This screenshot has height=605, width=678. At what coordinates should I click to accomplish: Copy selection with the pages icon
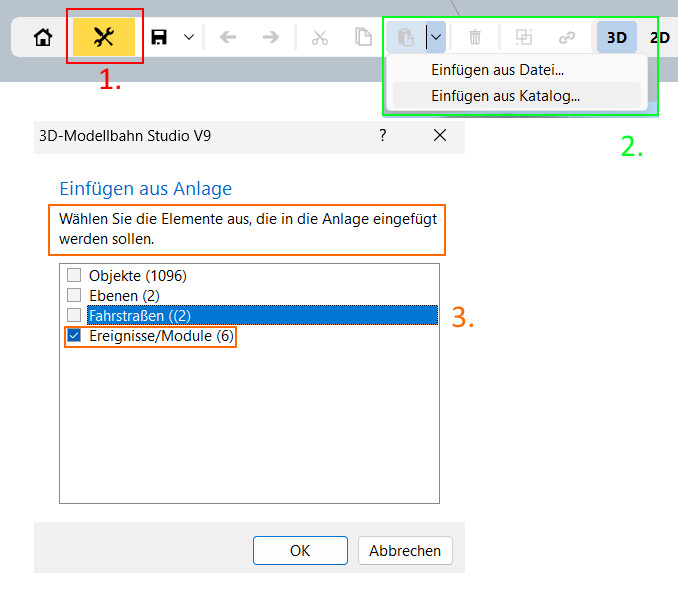pyautogui.click(x=363, y=37)
